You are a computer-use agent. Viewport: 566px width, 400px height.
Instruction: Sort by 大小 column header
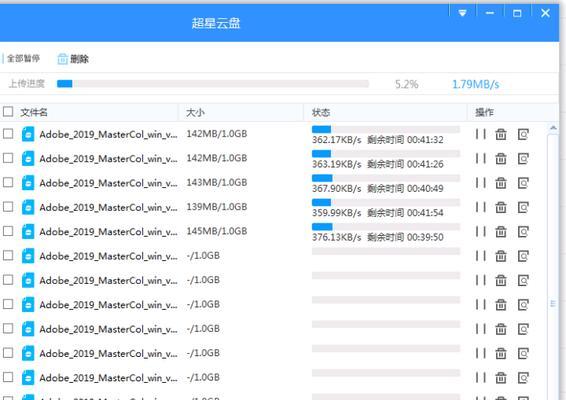point(195,112)
